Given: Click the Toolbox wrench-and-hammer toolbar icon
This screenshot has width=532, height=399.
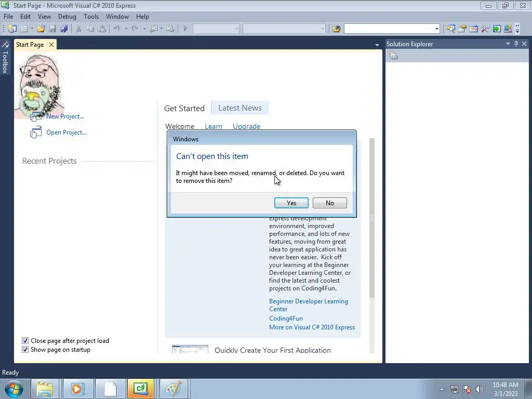Looking at the screenshot, I should click(485, 29).
